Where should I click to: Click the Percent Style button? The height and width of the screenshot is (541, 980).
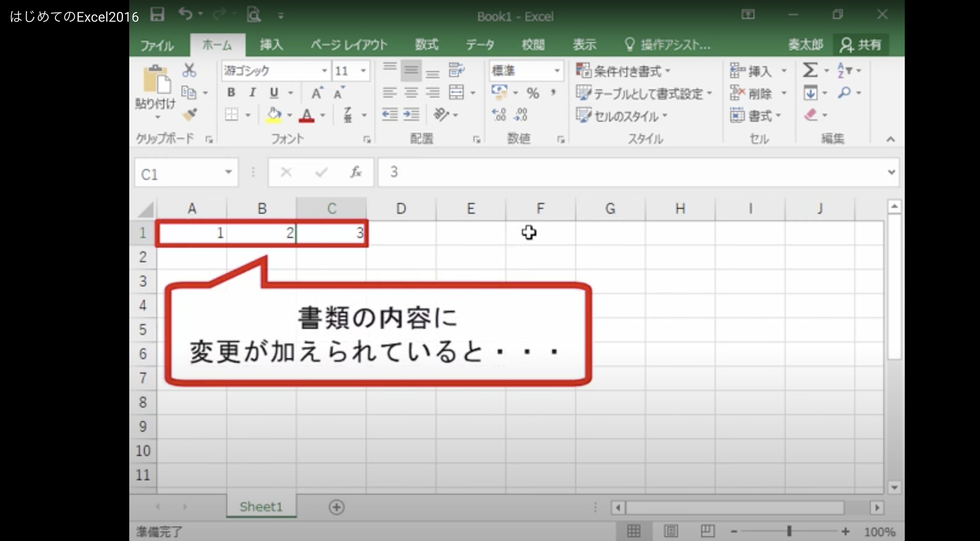click(x=533, y=93)
